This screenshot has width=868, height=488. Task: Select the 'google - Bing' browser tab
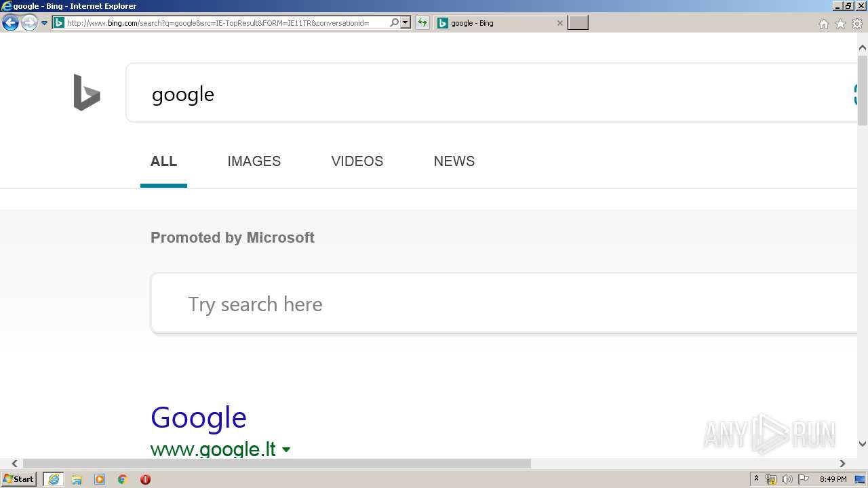point(500,23)
